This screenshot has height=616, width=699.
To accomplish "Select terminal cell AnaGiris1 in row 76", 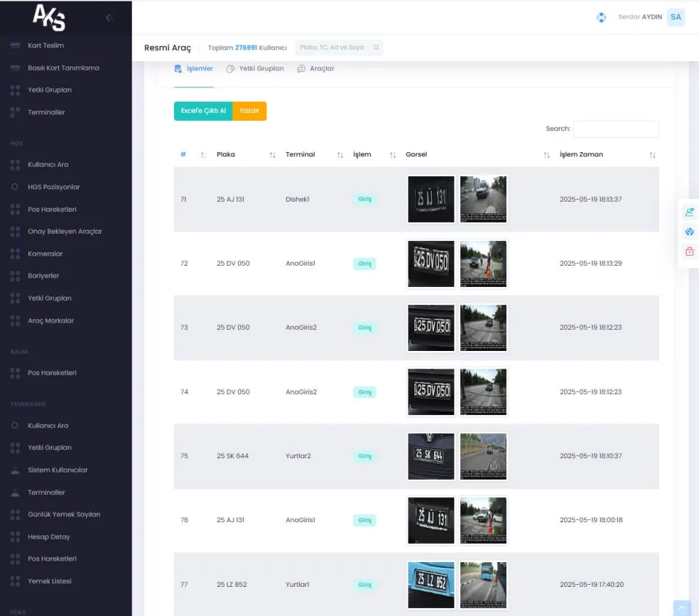I will pyautogui.click(x=301, y=520).
